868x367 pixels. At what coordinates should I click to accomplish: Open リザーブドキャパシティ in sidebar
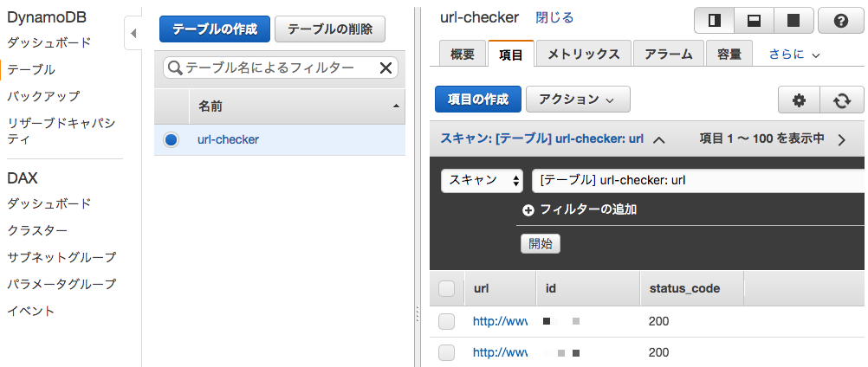point(61,131)
